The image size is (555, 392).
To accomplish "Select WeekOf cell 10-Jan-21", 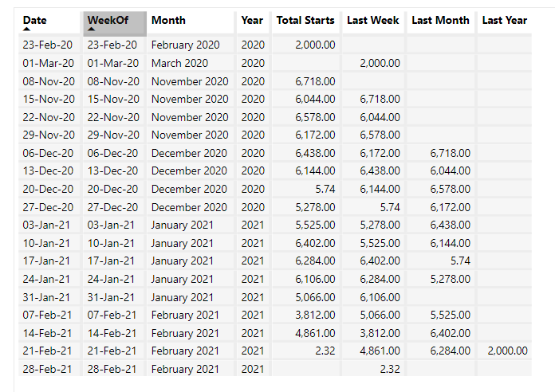I will pos(111,243).
